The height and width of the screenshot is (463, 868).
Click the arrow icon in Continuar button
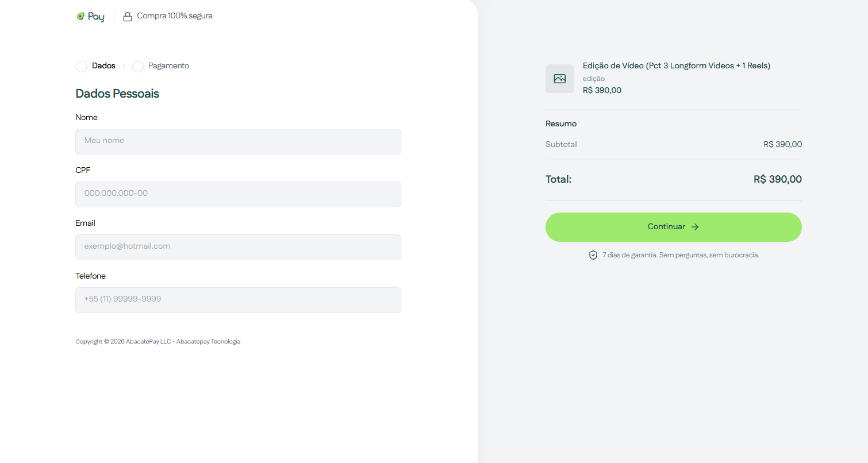695,227
